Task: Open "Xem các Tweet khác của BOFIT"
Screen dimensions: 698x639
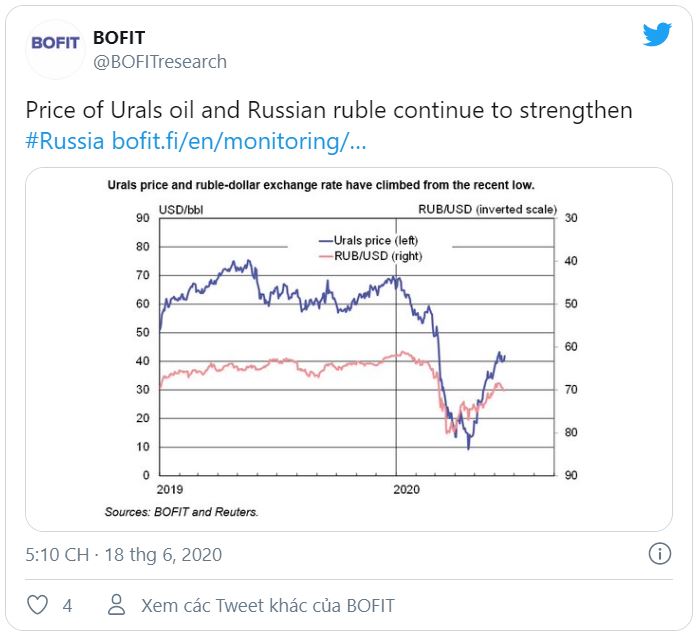Action: (x=267, y=605)
